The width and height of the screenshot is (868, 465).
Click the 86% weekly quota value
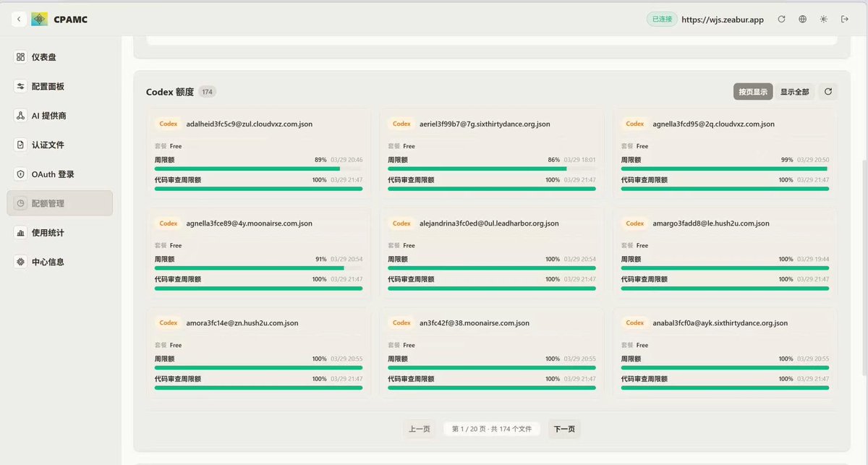pos(554,159)
